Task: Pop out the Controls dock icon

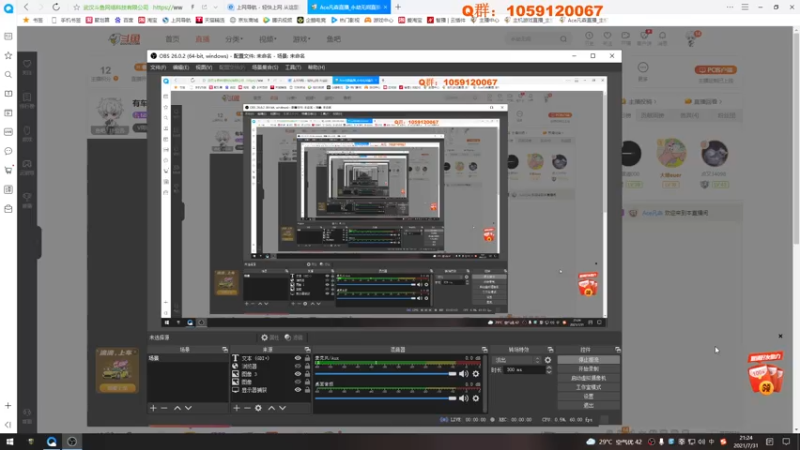Action: [x=617, y=349]
